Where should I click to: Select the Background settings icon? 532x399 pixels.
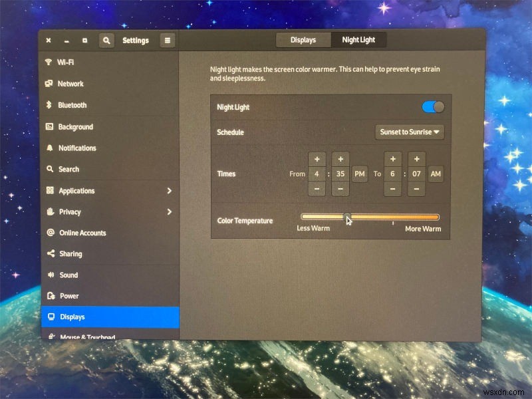click(x=49, y=126)
